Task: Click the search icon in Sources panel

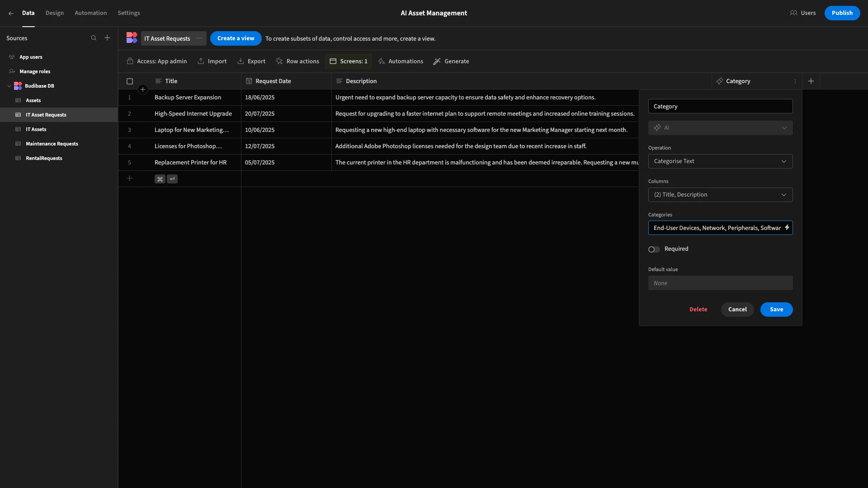Action: (94, 38)
